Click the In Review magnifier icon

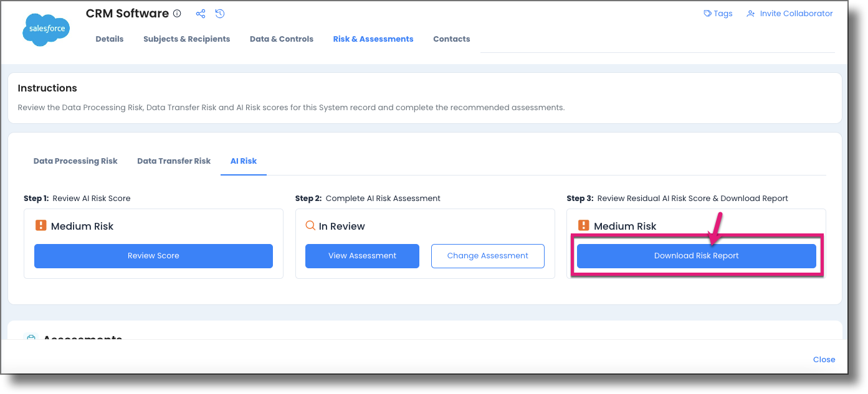point(310,225)
